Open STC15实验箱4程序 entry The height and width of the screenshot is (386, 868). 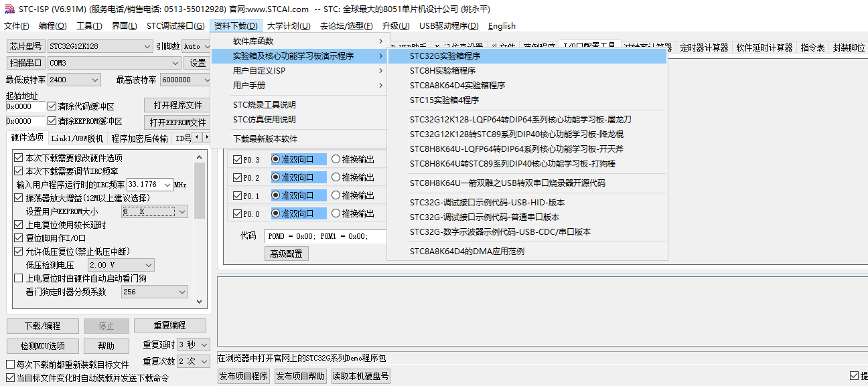pyautogui.click(x=528, y=100)
